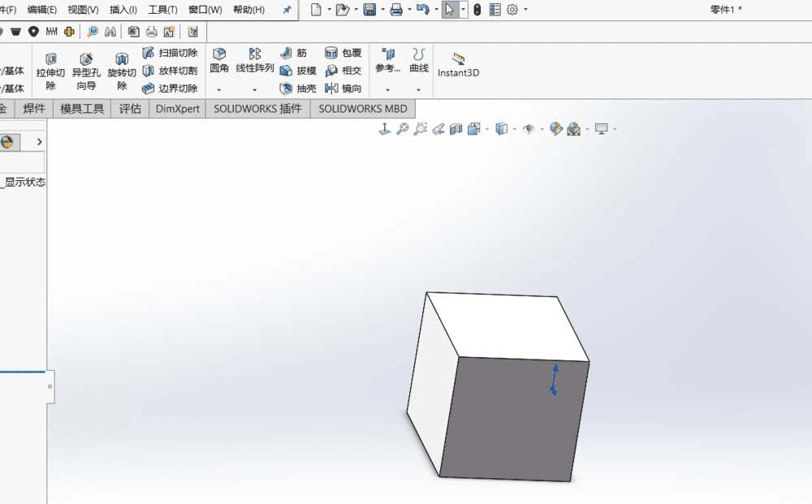812x504 pixels.
Task: Switch to the SOLIDWORKS MBD tab
Action: [362, 109]
